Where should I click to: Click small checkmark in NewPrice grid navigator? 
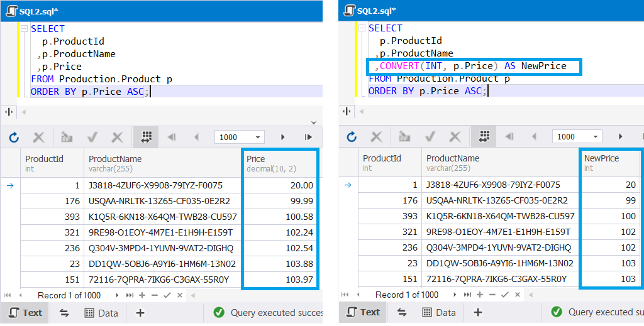point(505,295)
